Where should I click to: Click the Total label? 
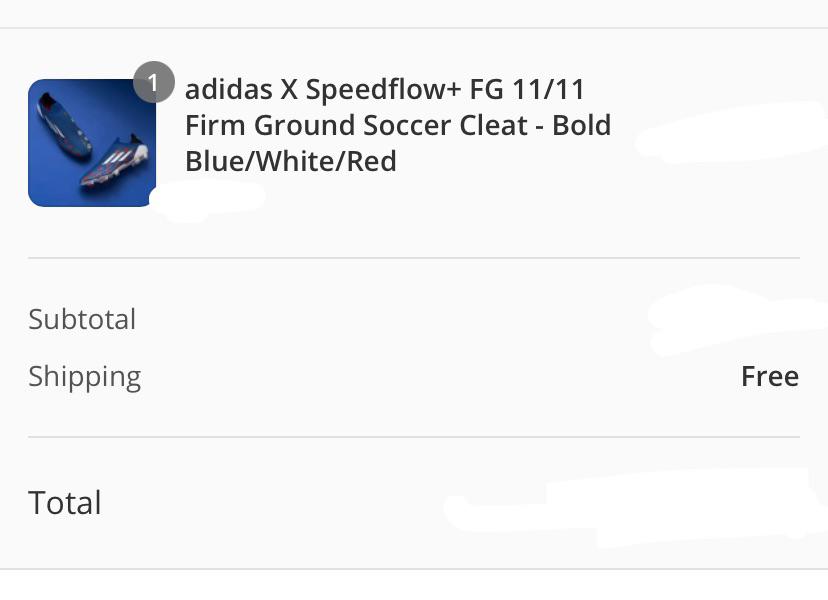[x=65, y=502]
